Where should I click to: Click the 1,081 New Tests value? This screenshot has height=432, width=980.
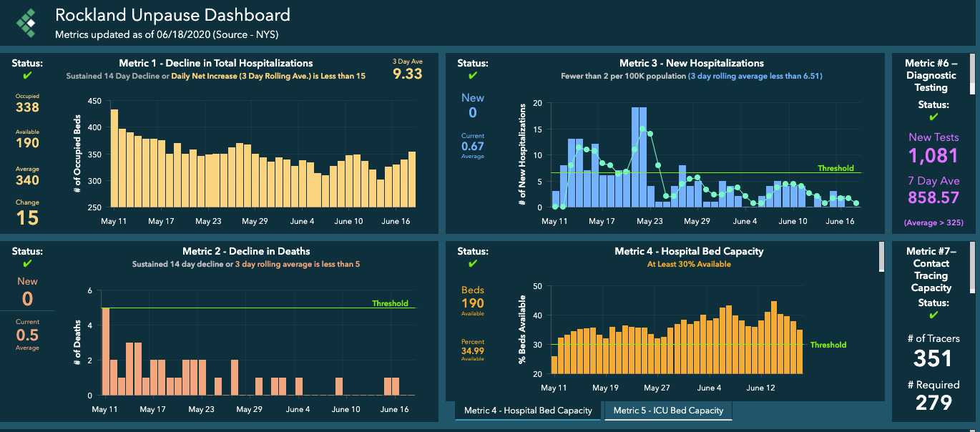(x=933, y=156)
